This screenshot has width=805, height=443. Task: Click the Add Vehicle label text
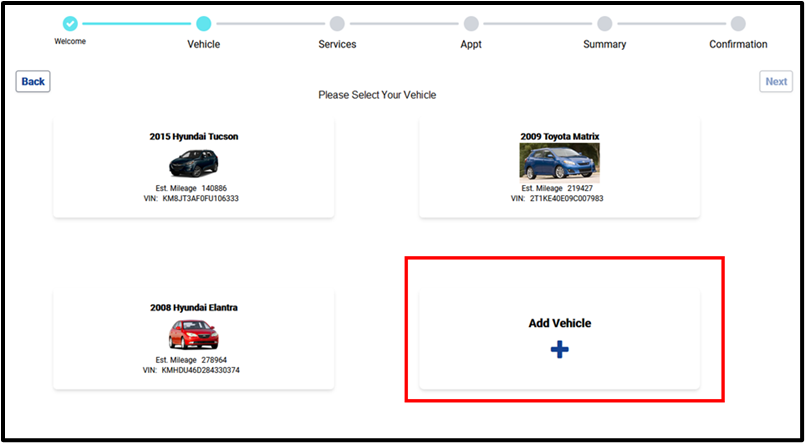point(559,323)
